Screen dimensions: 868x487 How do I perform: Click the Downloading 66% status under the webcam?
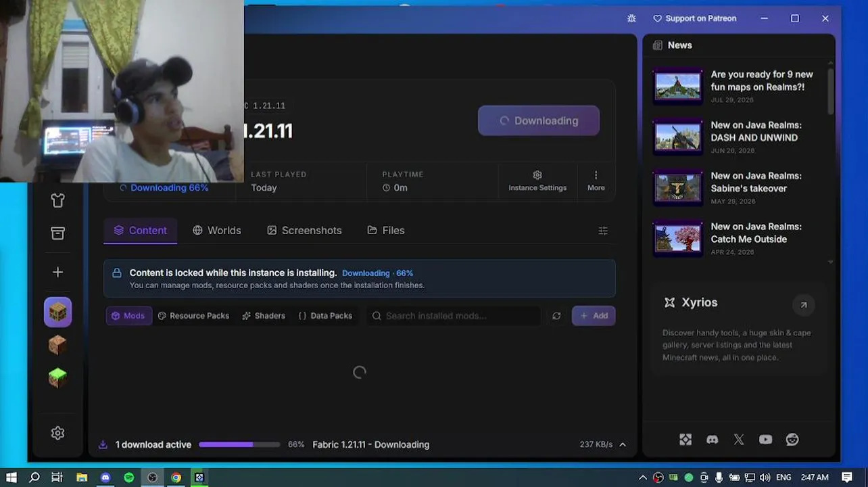pyautogui.click(x=164, y=188)
